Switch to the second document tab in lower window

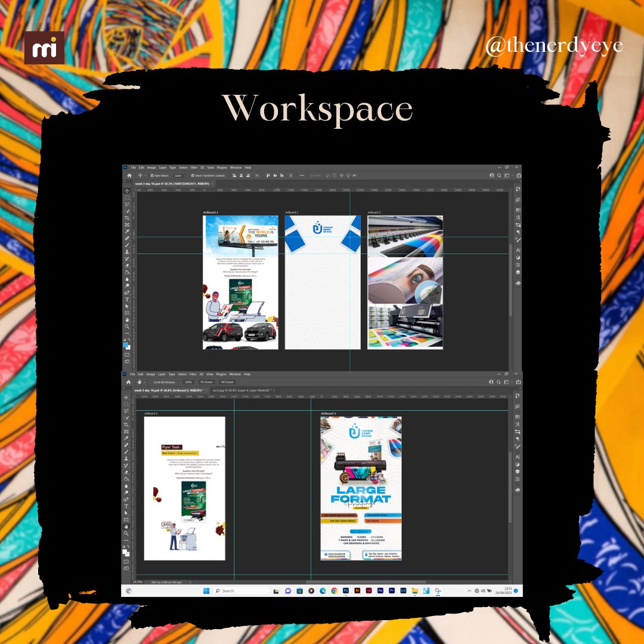point(242,390)
